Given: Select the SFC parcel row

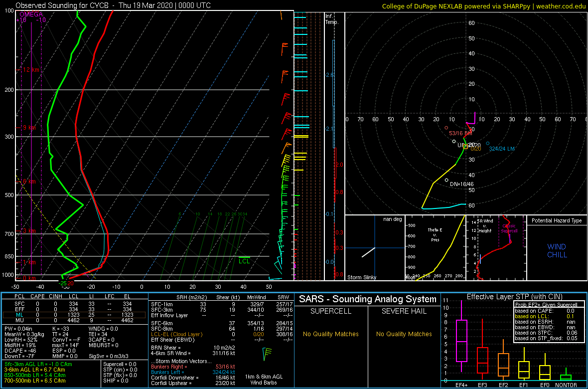Looking at the screenshot, I should point(75,303).
